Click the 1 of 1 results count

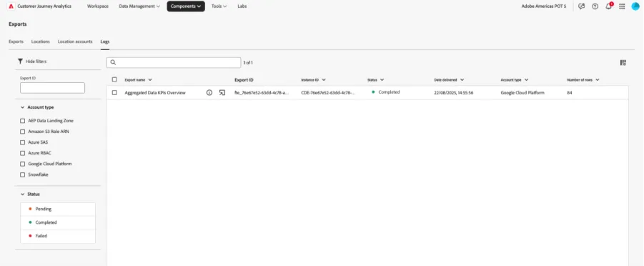click(x=248, y=63)
